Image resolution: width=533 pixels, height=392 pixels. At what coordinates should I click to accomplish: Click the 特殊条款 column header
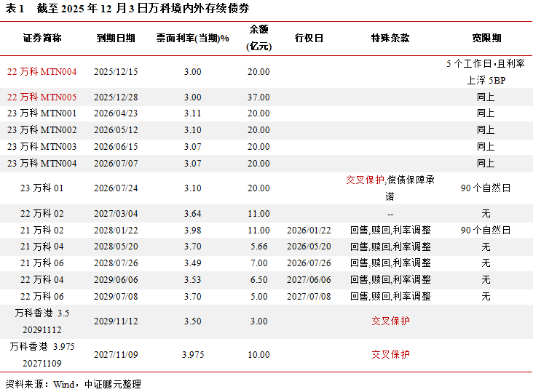coord(390,38)
